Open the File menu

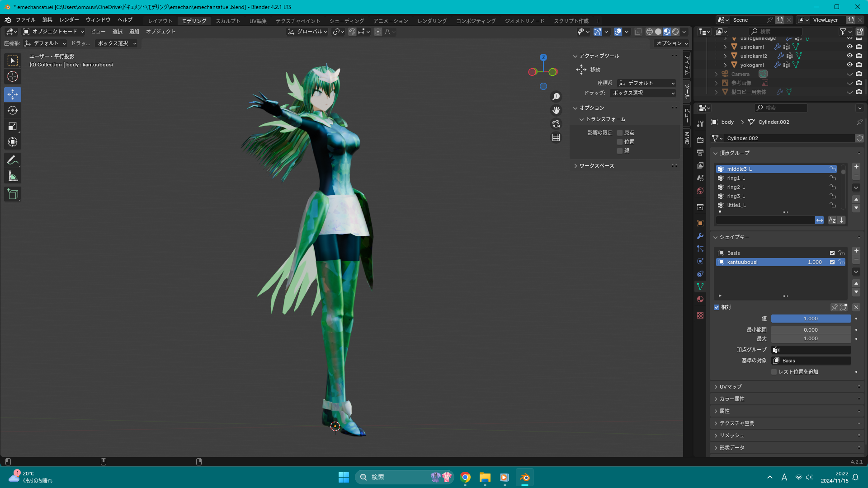[26, 20]
